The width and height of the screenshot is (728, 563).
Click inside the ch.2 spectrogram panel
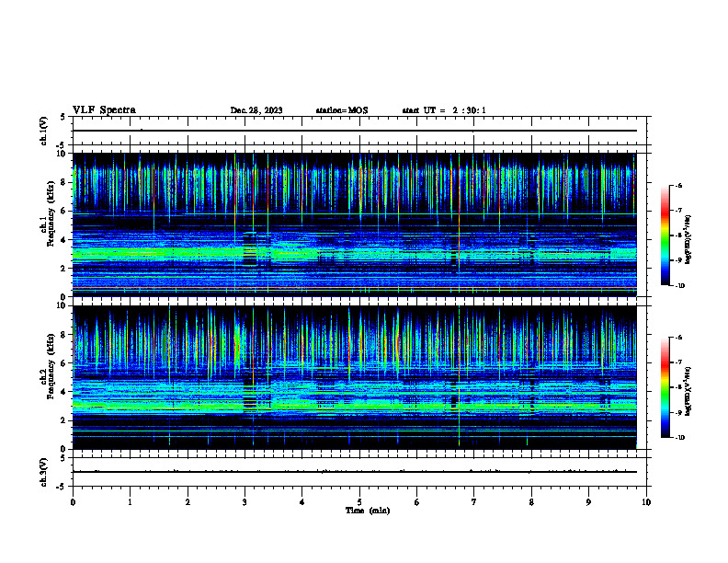[x=355, y=377]
